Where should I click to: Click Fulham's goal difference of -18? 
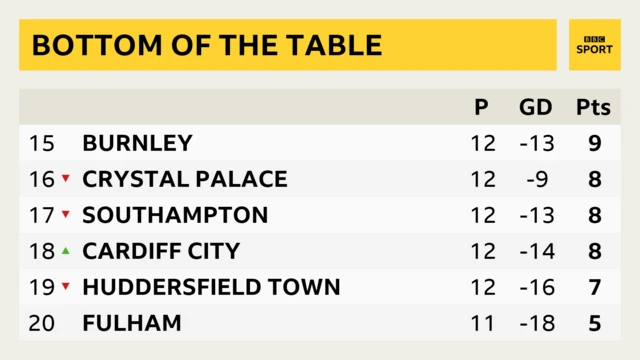pyautogui.click(x=537, y=323)
